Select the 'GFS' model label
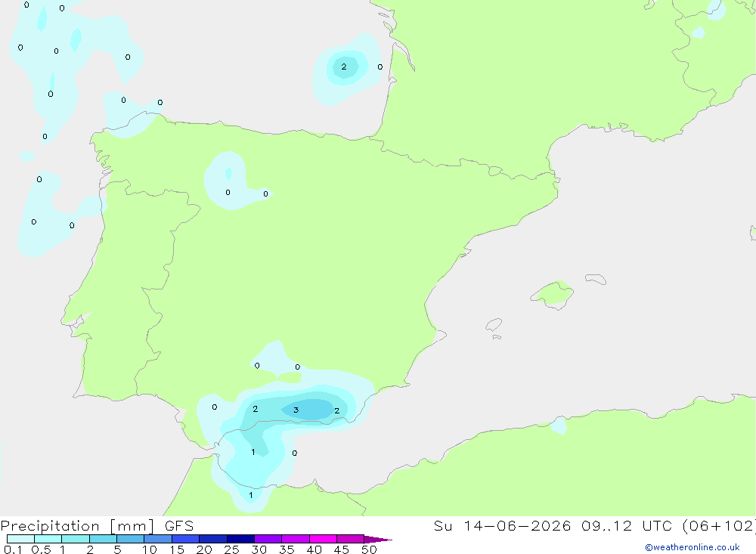The height and width of the screenshot is (554, 756). [179, 525]
